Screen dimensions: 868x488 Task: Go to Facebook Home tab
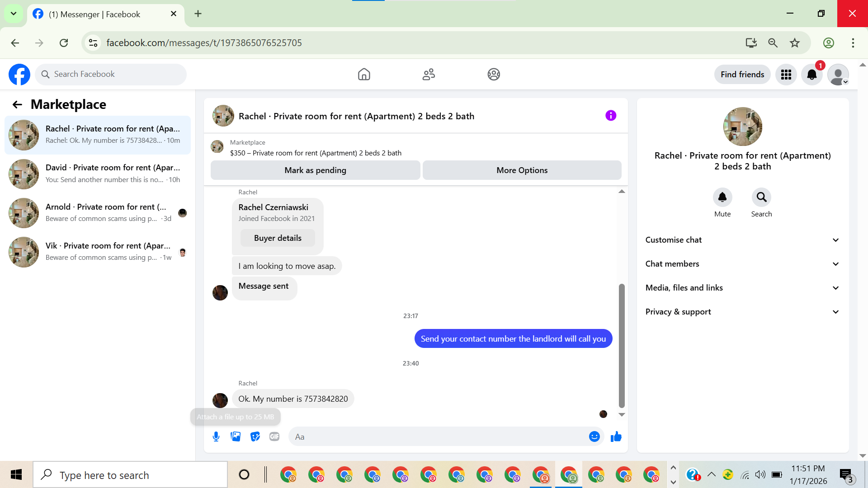coord(363,75)
